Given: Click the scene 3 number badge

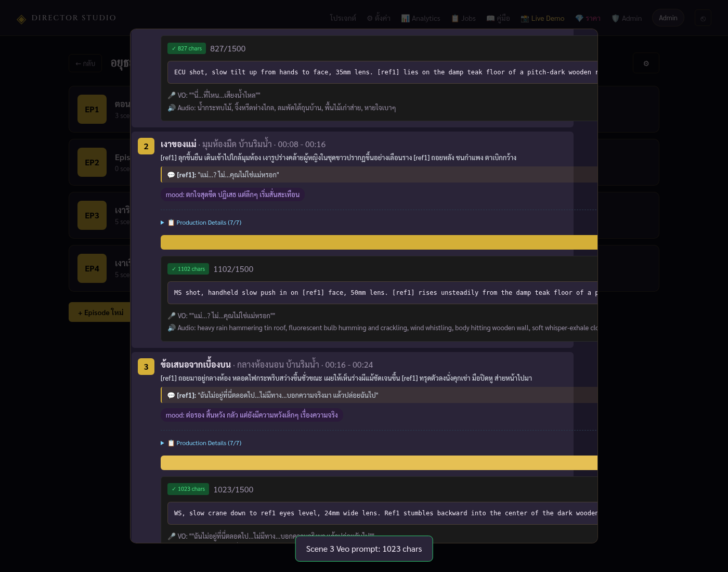Looking at the screenshot, I should click(x=146, y=367).
